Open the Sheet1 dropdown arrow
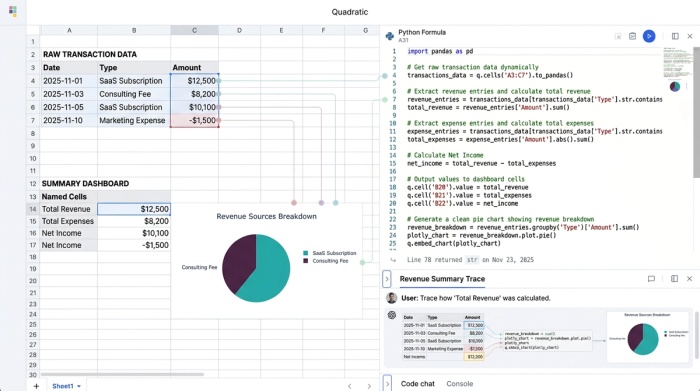Image resolution: width=700 pixels, height=391 pixels. tap(79, 386)
